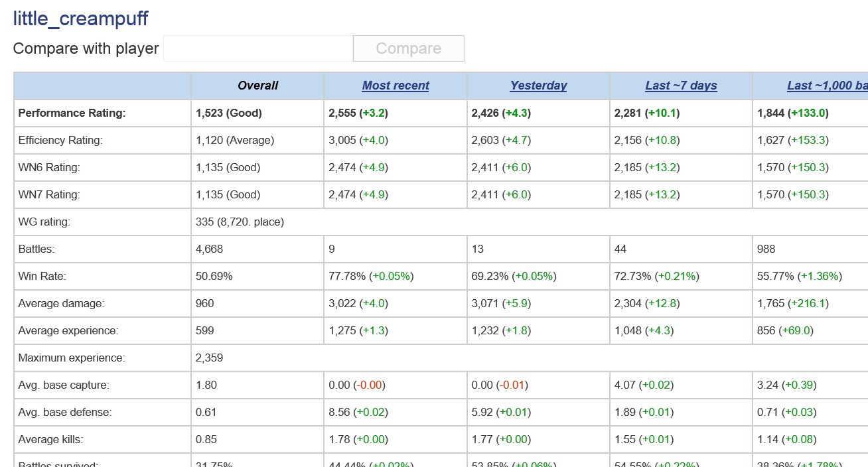The width and height of the screenshot is (868, 467).
Task: Click the overall Battles value 4,668
Action: click(210, 249)
